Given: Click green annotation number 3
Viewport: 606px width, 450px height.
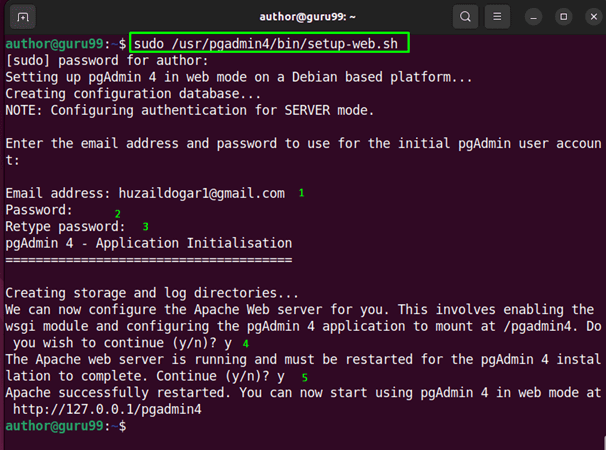Looking at the screenshot, I should click(145, 227).
